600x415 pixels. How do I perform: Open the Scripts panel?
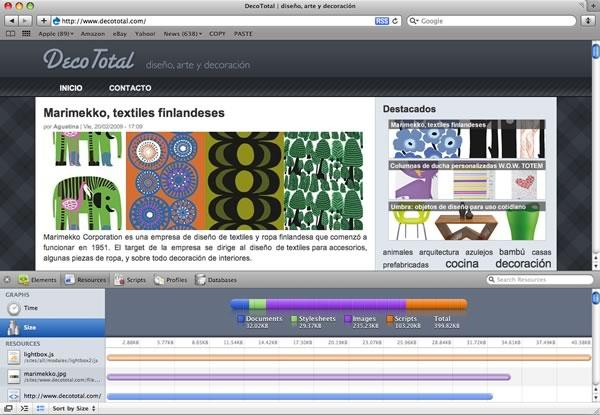130,280
